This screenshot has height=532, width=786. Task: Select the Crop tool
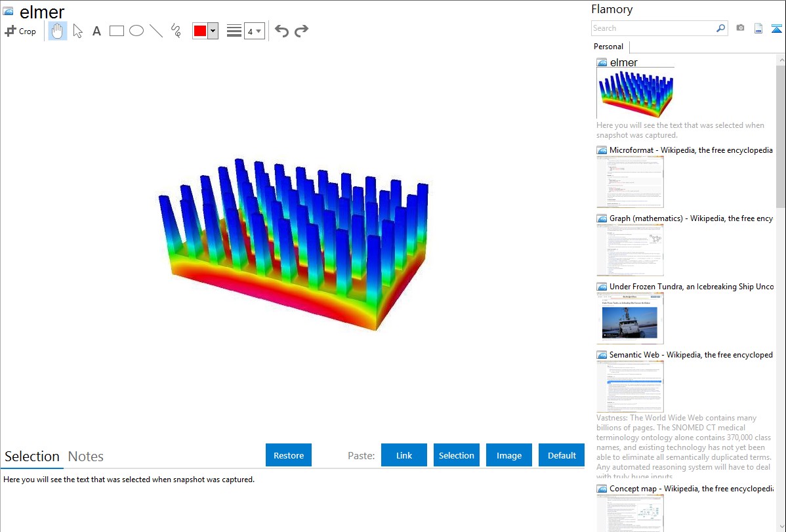20,31
